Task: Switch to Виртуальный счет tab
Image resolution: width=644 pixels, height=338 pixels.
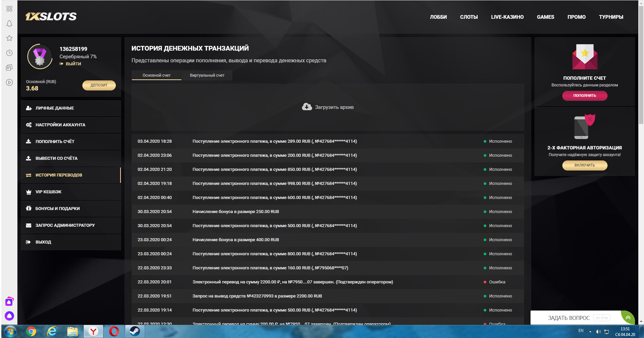Action: tap(207, 75)
